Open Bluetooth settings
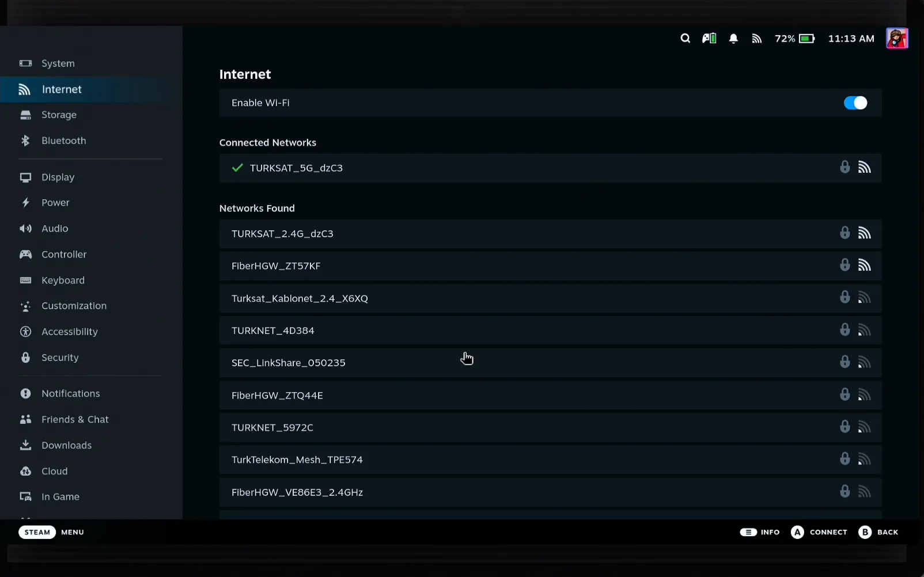The width and height of the screenshot is (924, 577). (91, 141)
